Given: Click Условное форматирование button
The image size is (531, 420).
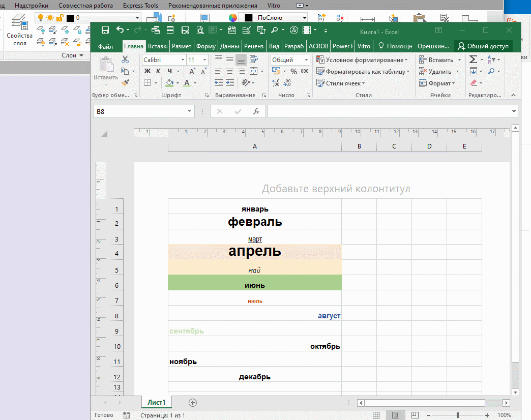Looking at the screenshot, I should tap(362, 60).
